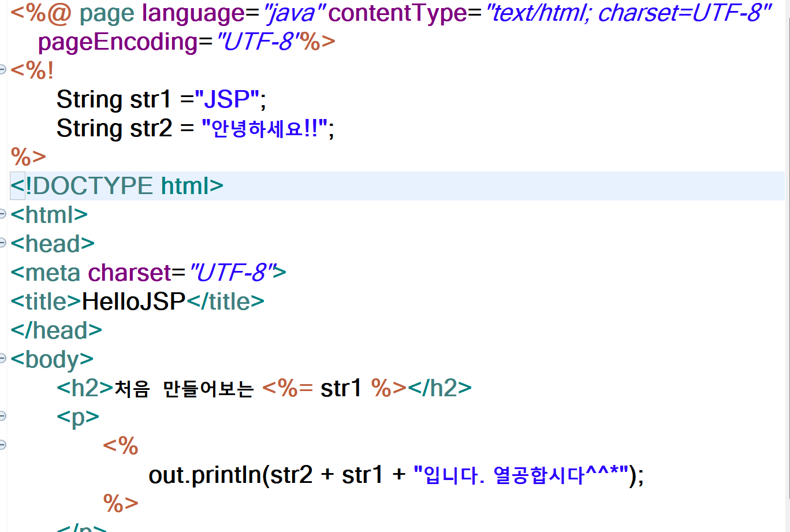Collapse the <%! declaration block fold marker
790x532 pixels.
(2, 70)
